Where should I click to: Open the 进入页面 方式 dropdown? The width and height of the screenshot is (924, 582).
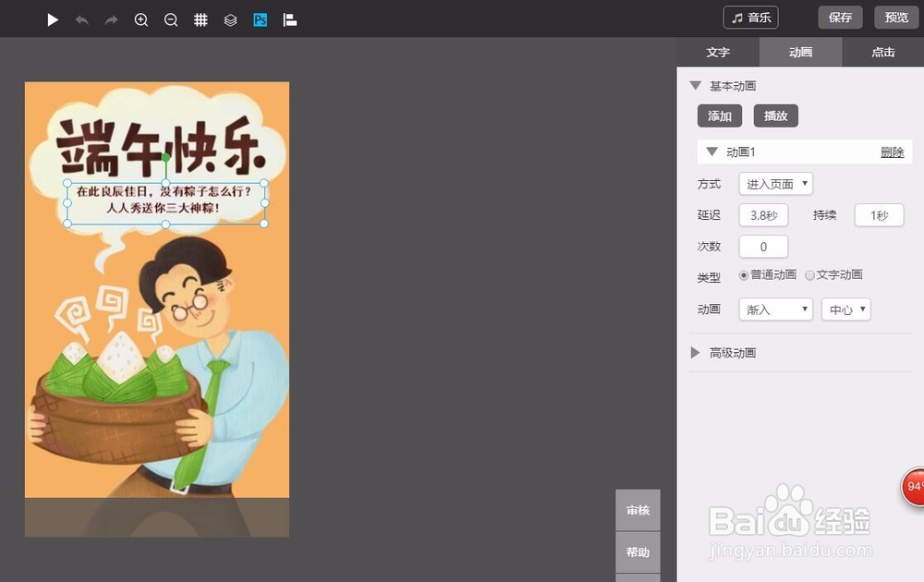[775, 184]
